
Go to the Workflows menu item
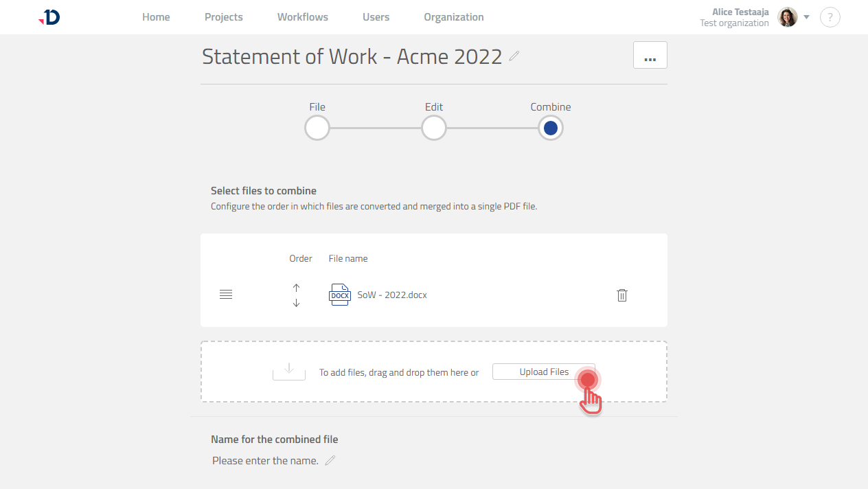point(303,17)
